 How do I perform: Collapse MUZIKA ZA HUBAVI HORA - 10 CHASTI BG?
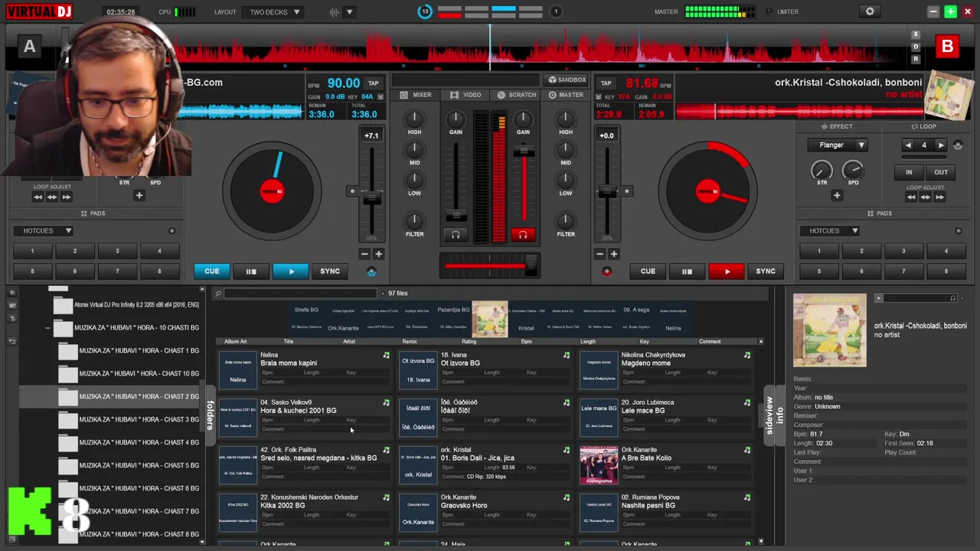[47, 328]
